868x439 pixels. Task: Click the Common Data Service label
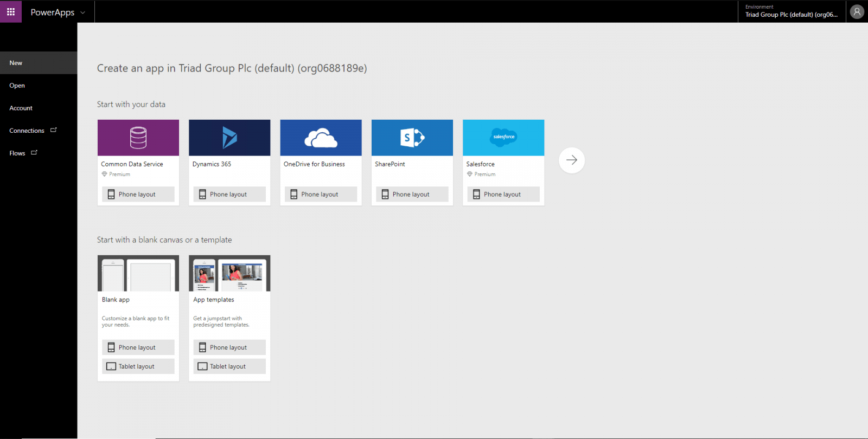click(x=132, y=164)
